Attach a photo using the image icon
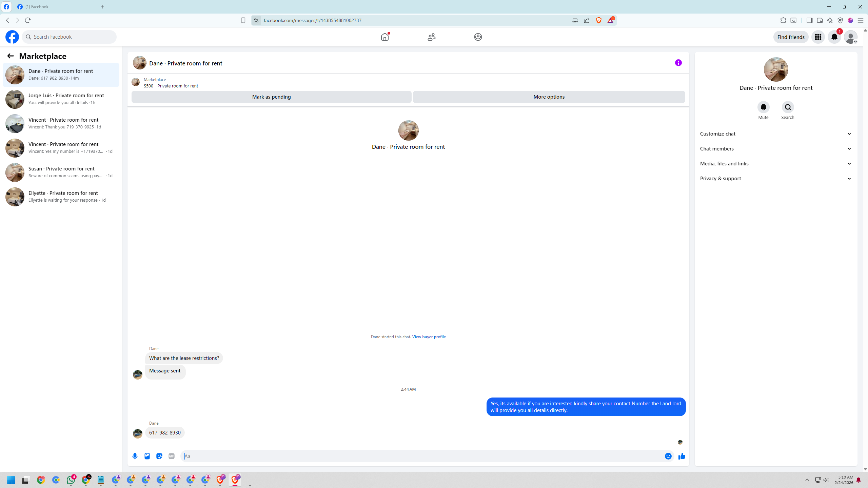 pos(147,456)
